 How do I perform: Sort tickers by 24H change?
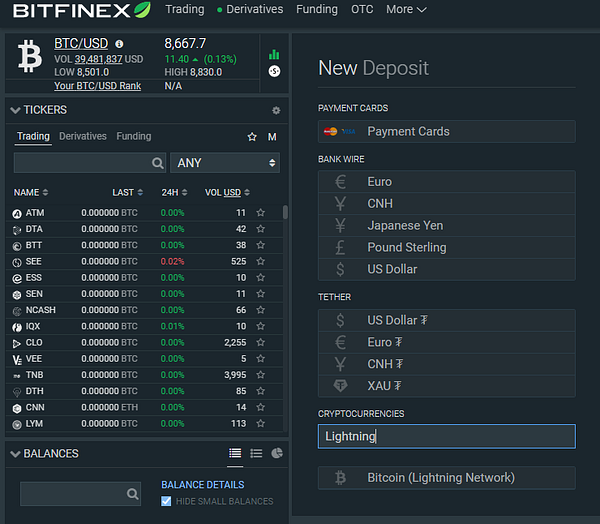pos(174,193)
